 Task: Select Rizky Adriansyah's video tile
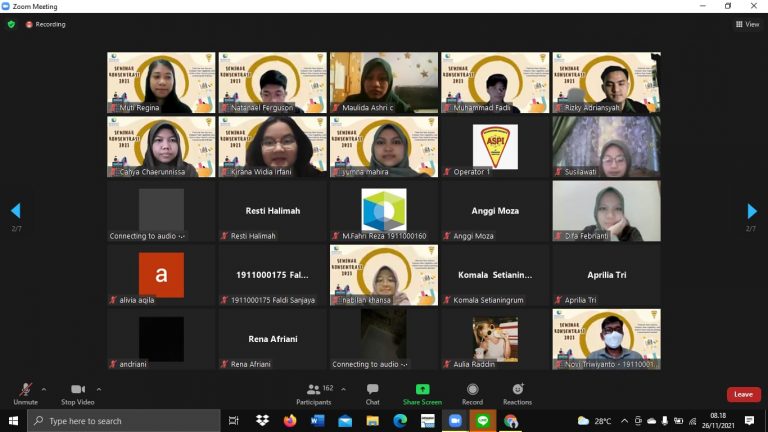coord(606,83)
